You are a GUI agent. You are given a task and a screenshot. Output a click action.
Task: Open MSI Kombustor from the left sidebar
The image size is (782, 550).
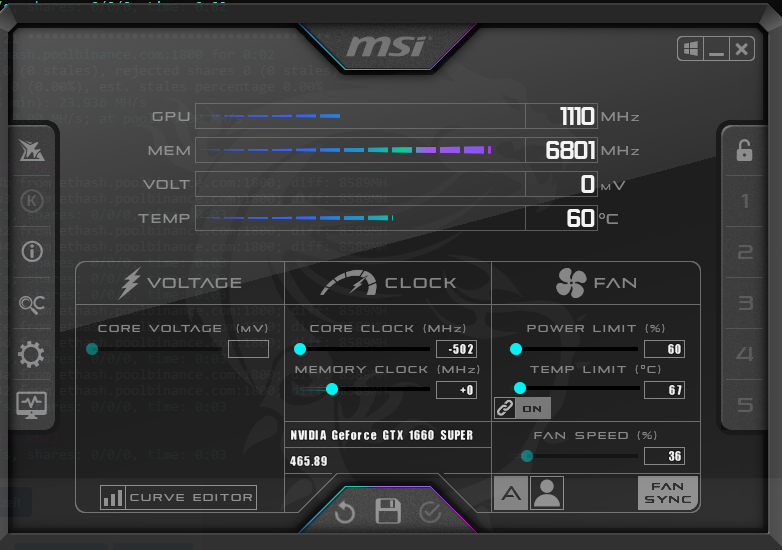pyautogui.click(x=32, y=150)
